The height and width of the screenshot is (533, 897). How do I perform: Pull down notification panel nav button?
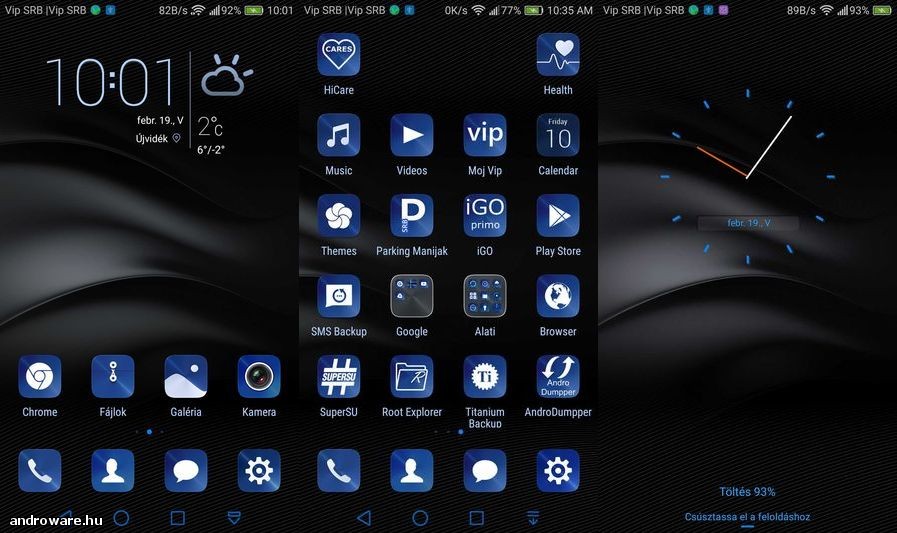click(533, 518)
